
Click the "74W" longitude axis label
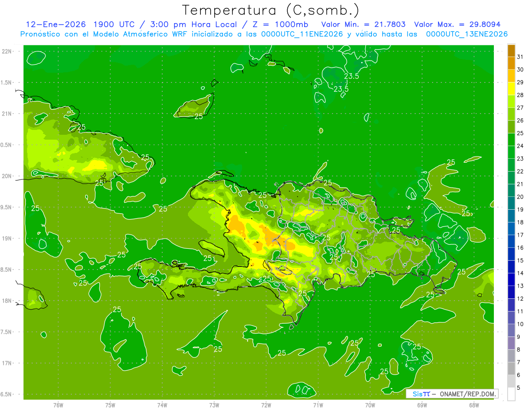point(162,405)
